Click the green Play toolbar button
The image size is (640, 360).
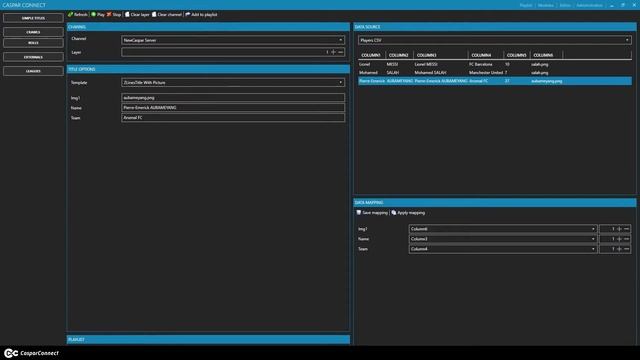pyautogui.click(x=98, y=14)
